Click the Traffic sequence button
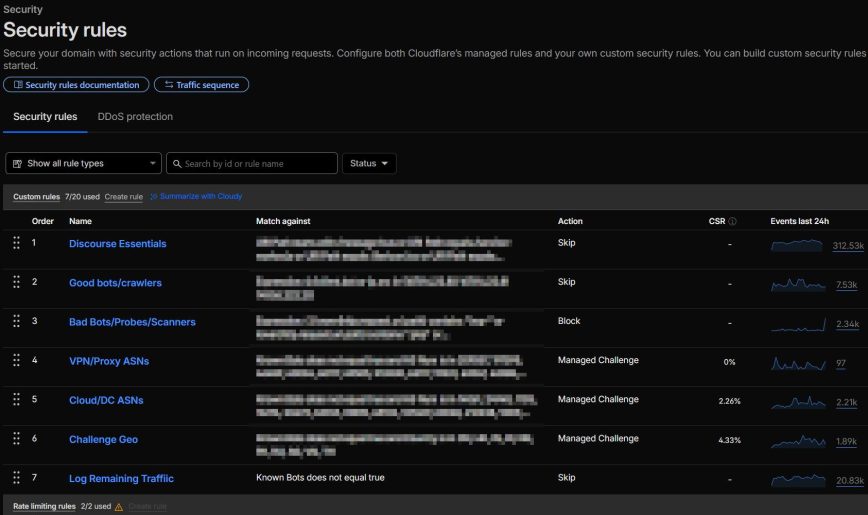 click(201, 85)
